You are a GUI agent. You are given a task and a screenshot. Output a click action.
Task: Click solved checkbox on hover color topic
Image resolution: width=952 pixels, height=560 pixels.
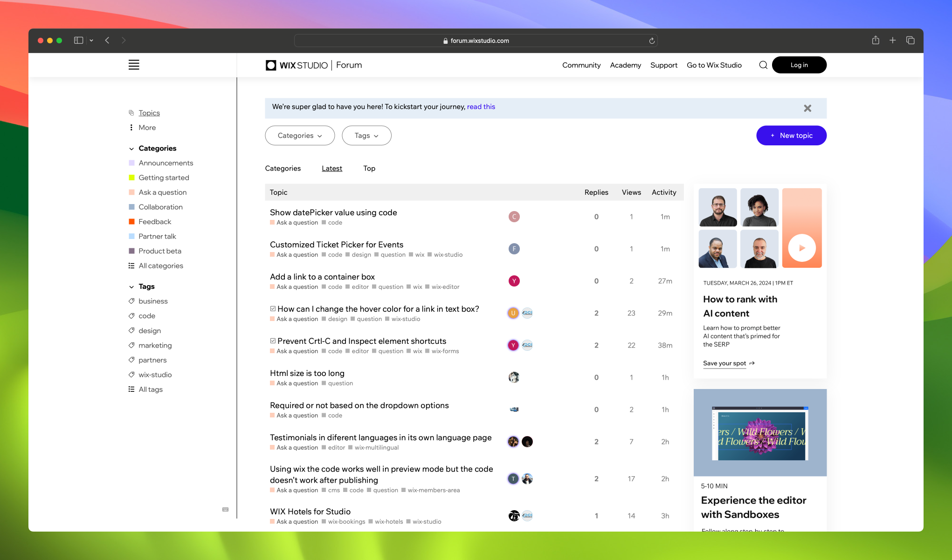click(273, 309)
